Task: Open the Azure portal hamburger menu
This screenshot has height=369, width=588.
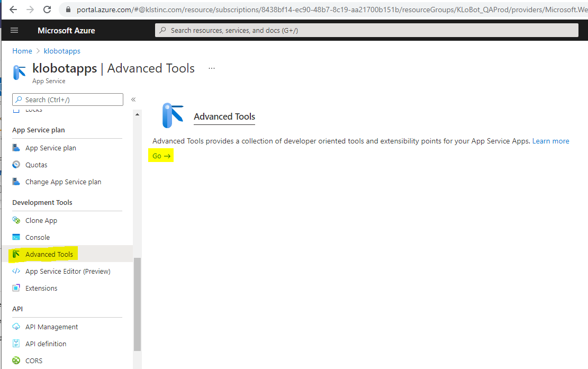Action: [x=14, y=30]
